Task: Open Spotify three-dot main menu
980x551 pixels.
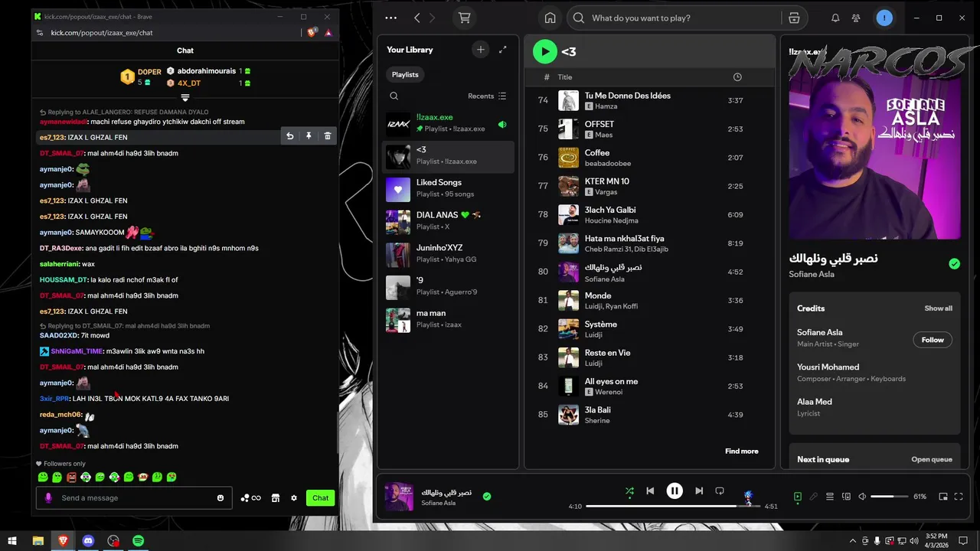Action: coord(391,18)
